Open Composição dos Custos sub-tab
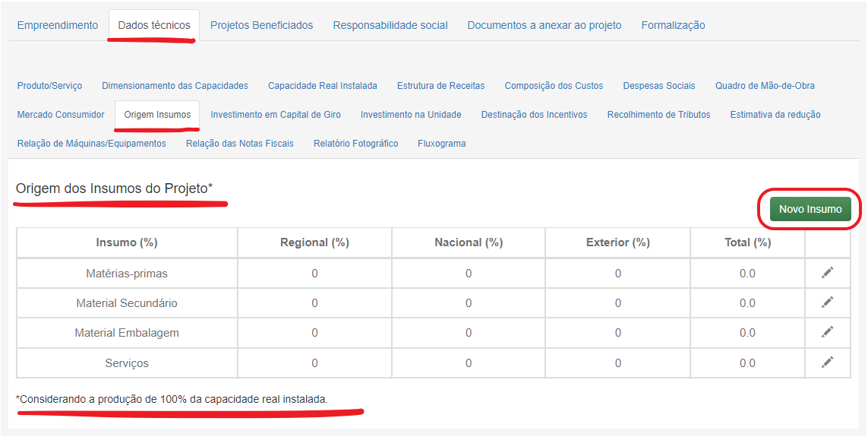The width and height of the screenshot is (868, 437). (554, 86)
